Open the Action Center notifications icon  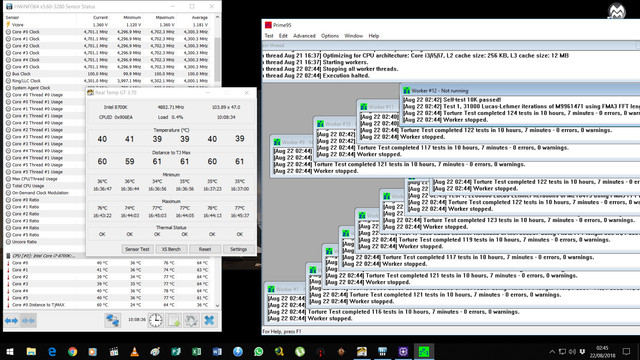627,351
